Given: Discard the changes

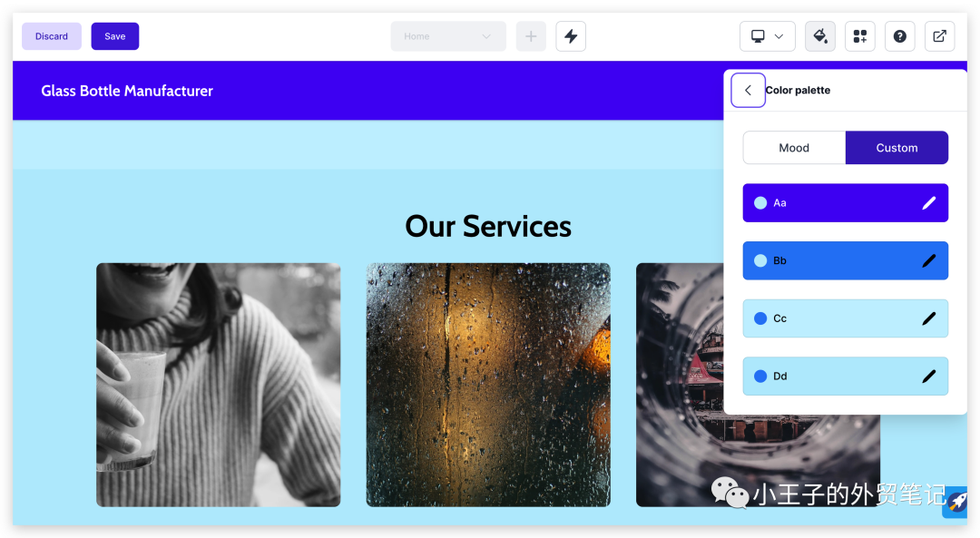Looking at the screenshot, I should click(x=51, y=36).
